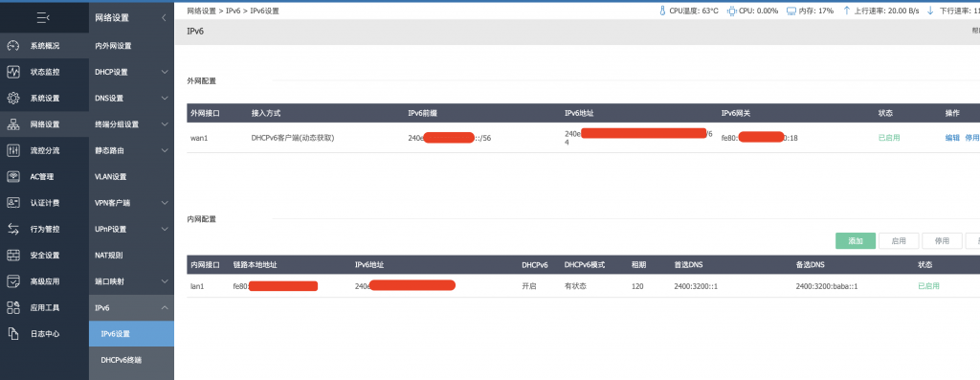The height and width of the screenshot is (380, 980).
Task: Open 系统概况 dashboard icon
Action: click(x=13, y=46)
